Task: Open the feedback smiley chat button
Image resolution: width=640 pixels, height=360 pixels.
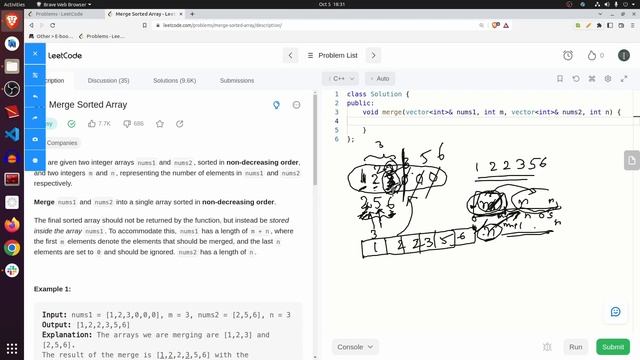Action: (616, 312)
